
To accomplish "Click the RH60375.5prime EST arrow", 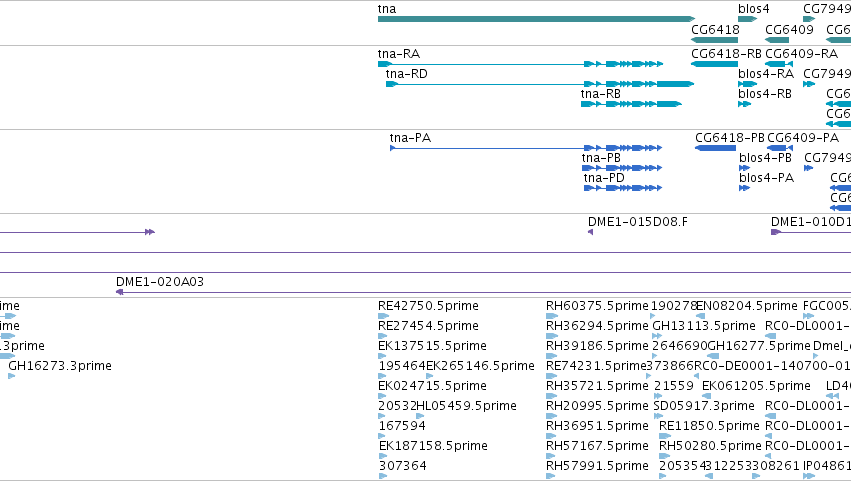I will pos(551,316).
